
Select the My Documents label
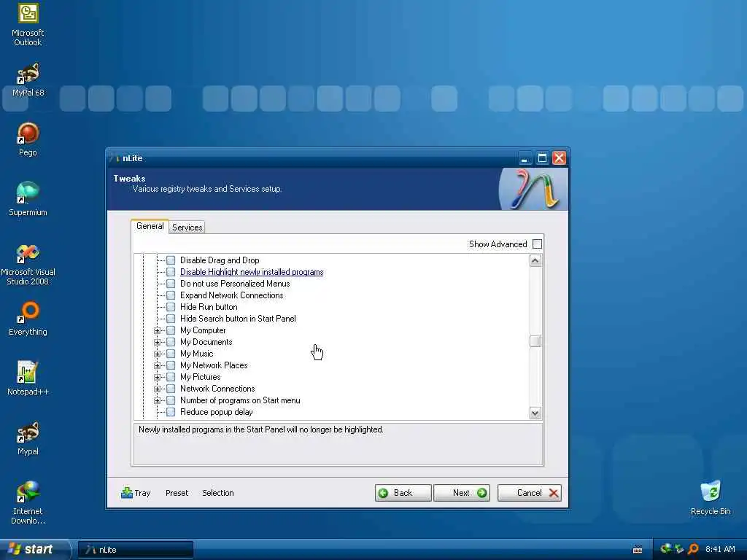tap(206, 342)
